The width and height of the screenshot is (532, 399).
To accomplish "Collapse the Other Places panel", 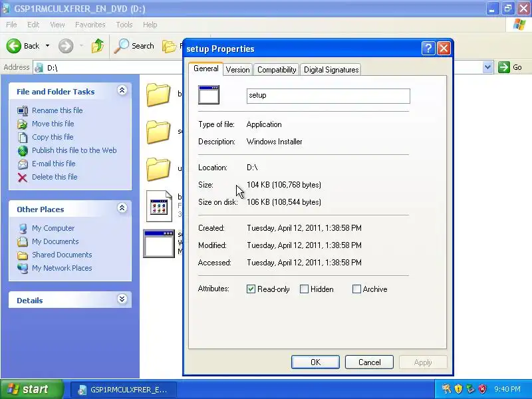I will click(122, 208).
